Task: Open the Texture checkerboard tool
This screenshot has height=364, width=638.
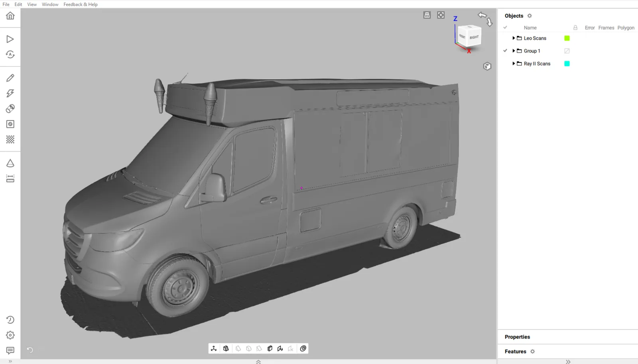Action: 10,140
